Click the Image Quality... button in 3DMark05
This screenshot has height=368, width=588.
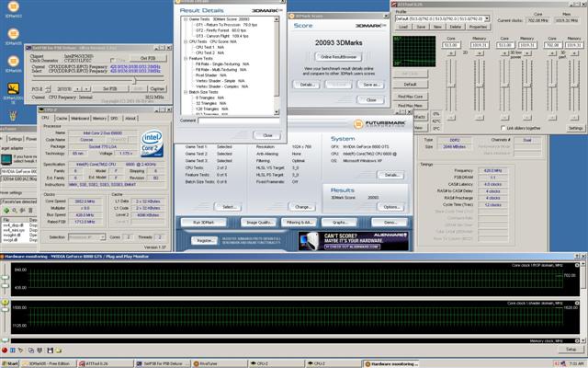coord(259,223)
